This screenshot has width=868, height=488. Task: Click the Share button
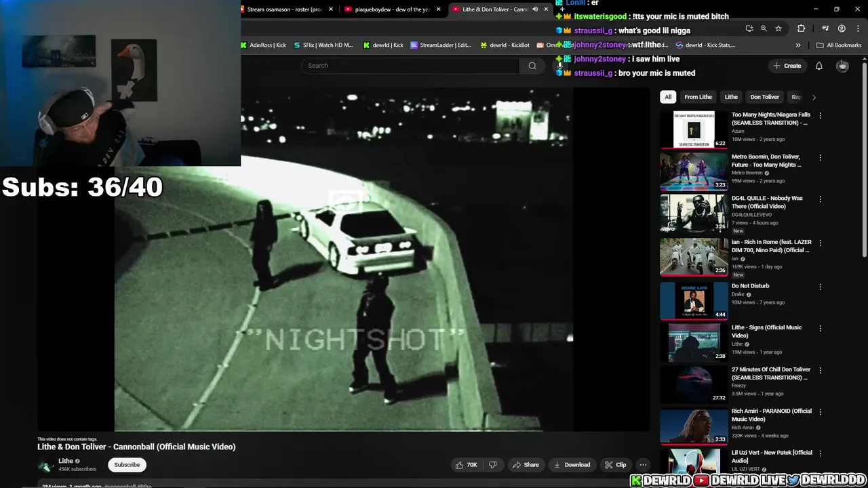click(x=526, y=465)
